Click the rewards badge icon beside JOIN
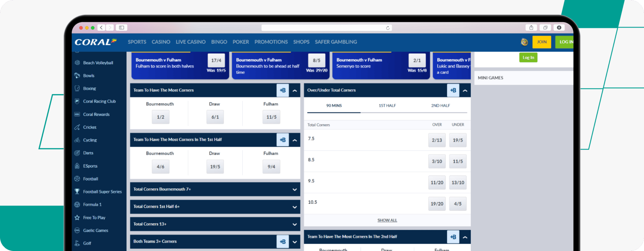This screenshot has width=644, height=251. tap(524, 42)
